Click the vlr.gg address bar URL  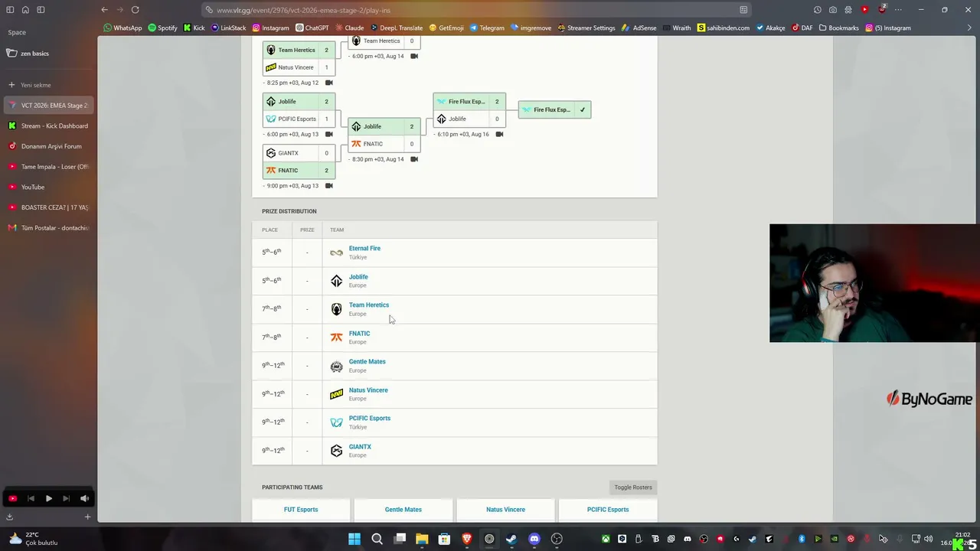[x=303, y=10]
